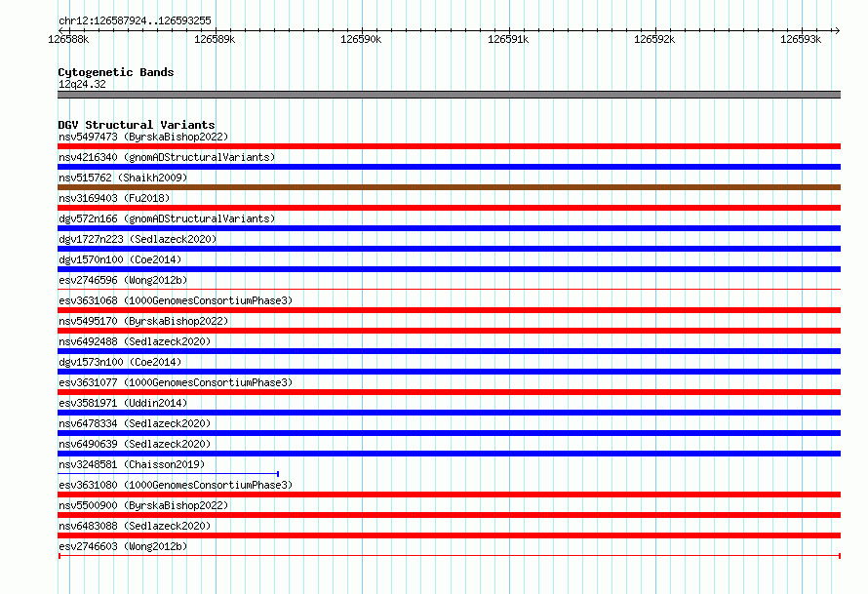Image resolution: width=868 pixels, height=594 pixels.
Task: Select the red bar under esv3631068
Action: point(449,310)
